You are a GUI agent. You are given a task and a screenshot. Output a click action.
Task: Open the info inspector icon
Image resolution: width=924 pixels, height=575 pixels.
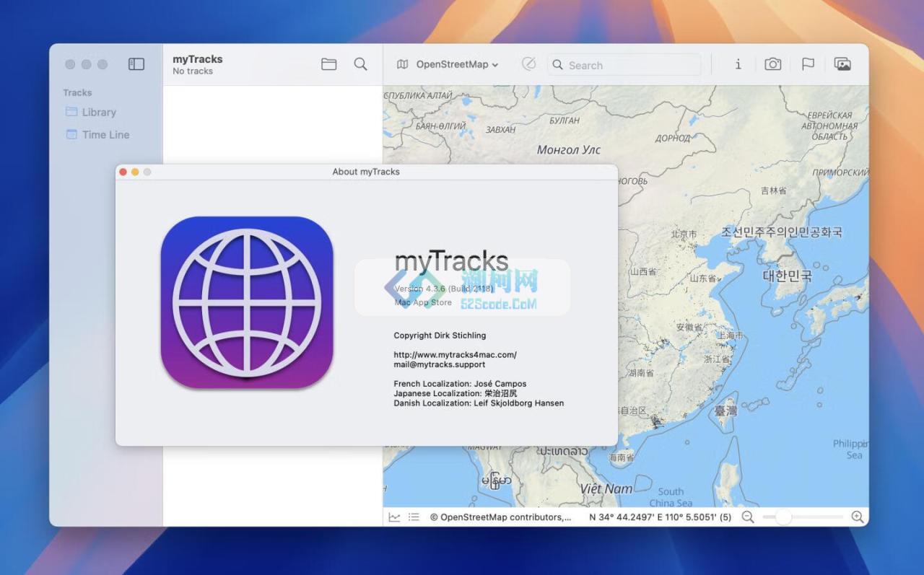tap(738, 64)
